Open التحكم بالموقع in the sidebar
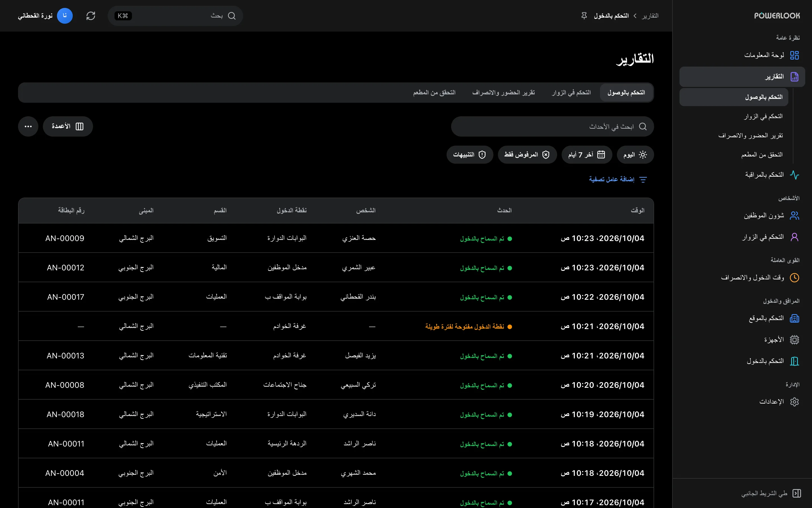 742,318
